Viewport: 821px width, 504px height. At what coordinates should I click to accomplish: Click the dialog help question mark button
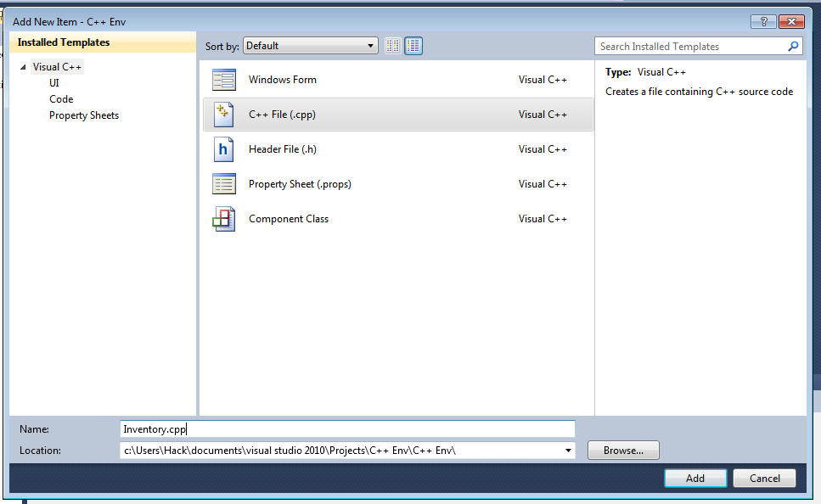tap(763, 21)
